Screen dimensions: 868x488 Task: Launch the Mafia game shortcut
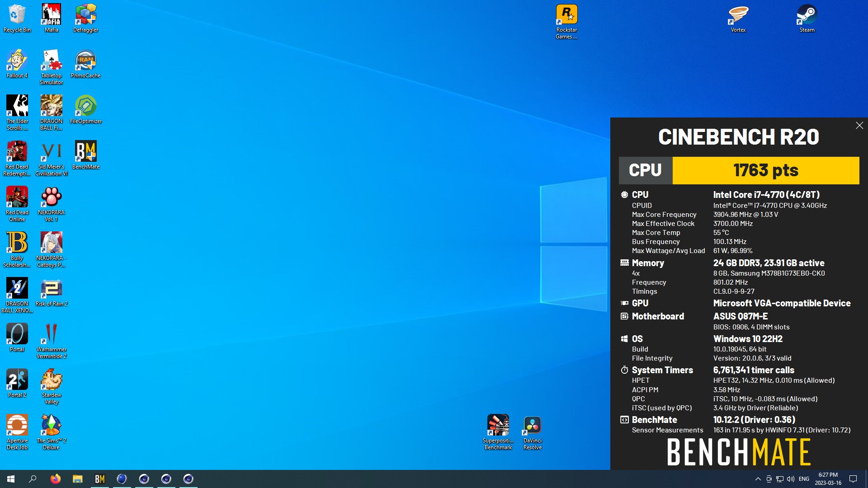coord(52,19)
